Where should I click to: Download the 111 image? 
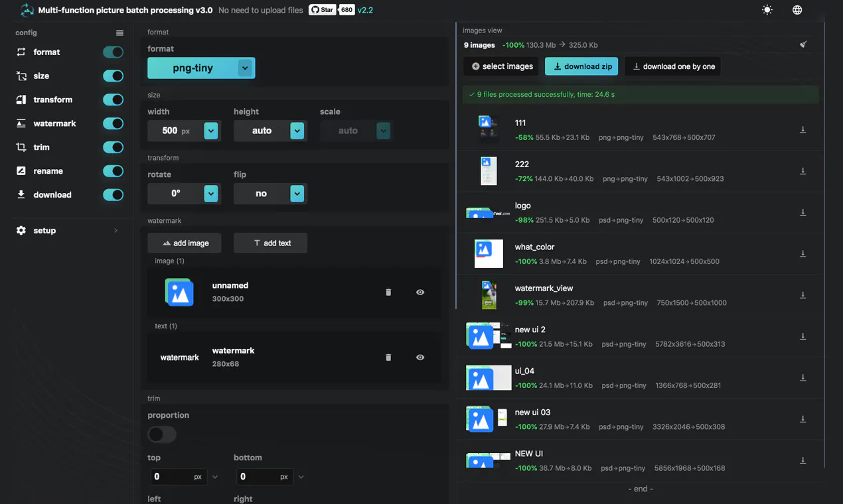(x=803, y=130)
